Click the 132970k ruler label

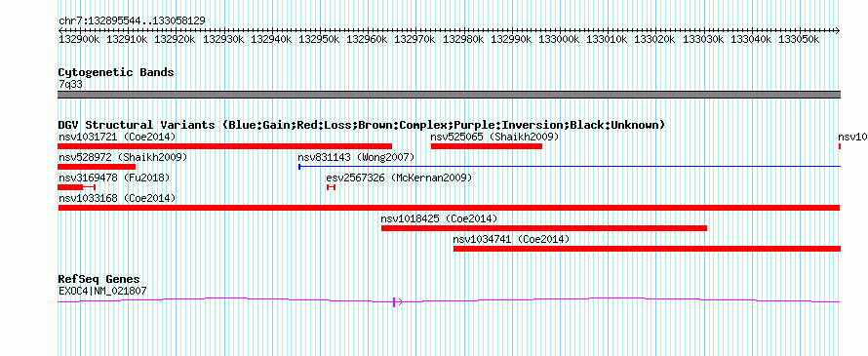(415, 39)
